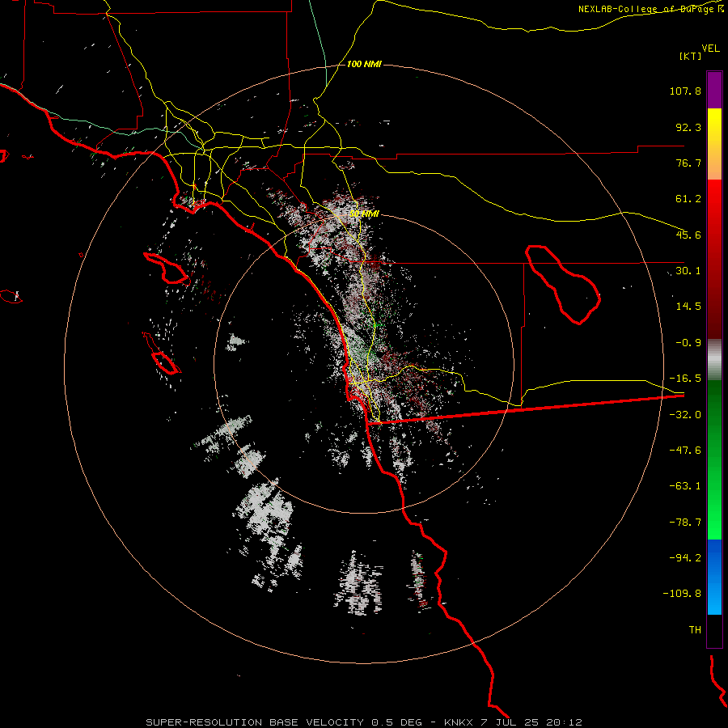Click the 61.2 legend value
The height and width of the screenshot is (728, 728).
tap(688, 199)
